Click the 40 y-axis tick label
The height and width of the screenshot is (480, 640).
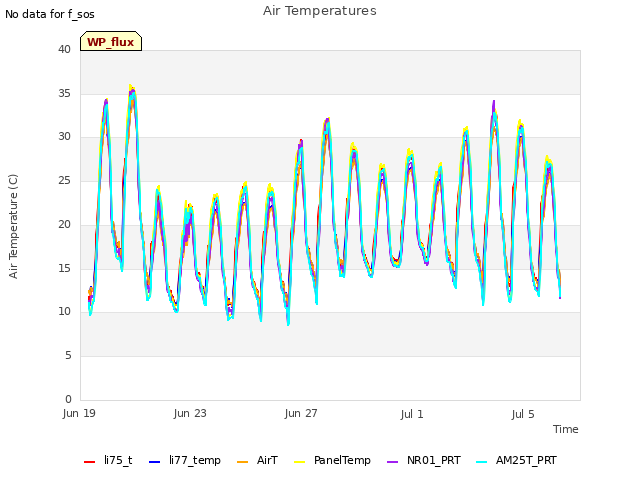coord(64,49)
